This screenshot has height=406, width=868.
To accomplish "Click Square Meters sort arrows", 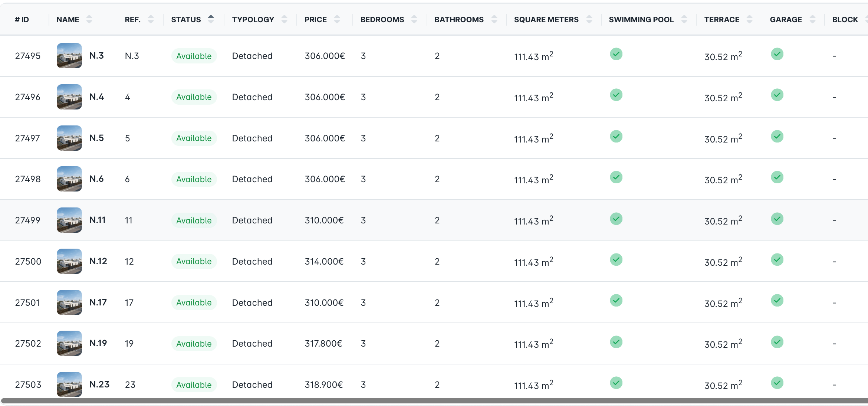I will [589, 19].
